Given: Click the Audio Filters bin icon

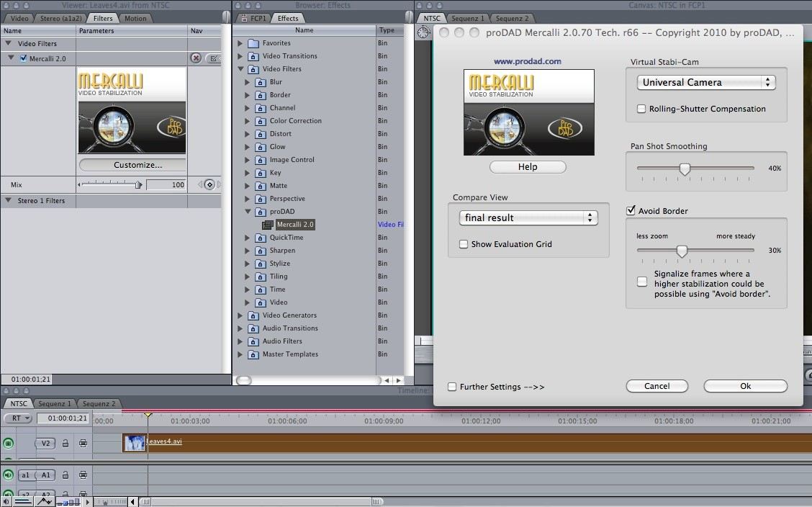Looking at the screenshot, I should pos(253,341).
